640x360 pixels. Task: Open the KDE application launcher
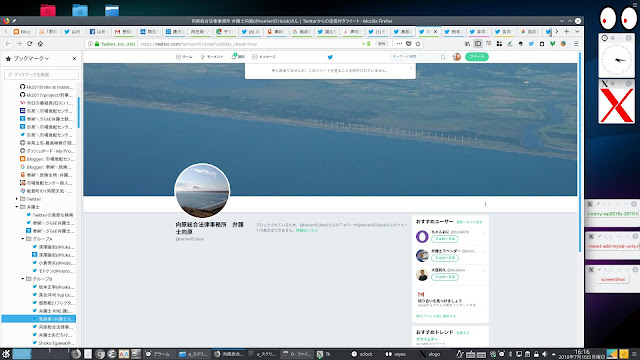[x=6, y=354]
